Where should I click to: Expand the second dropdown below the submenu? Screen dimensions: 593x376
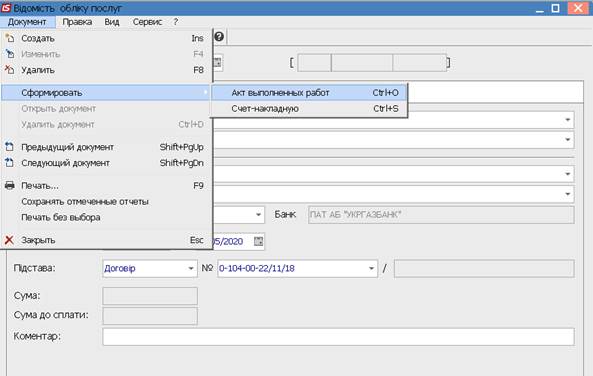click(x=568, y=140)
